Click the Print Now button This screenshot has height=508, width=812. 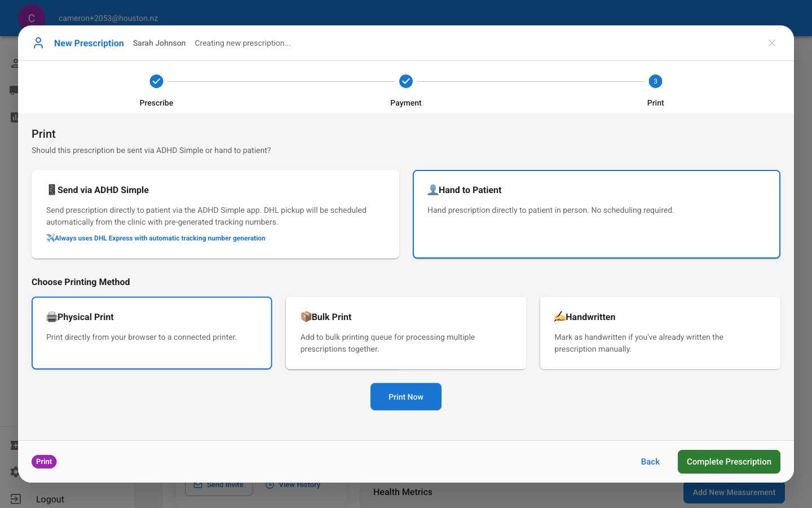click(x=406, y=397)
